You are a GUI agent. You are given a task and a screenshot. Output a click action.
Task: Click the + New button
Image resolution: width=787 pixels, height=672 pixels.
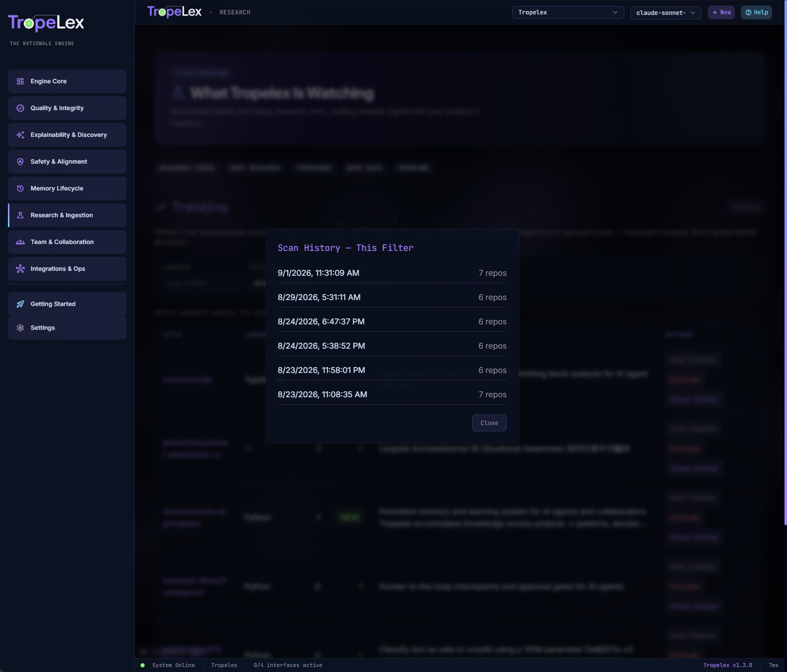coord(721,12)
